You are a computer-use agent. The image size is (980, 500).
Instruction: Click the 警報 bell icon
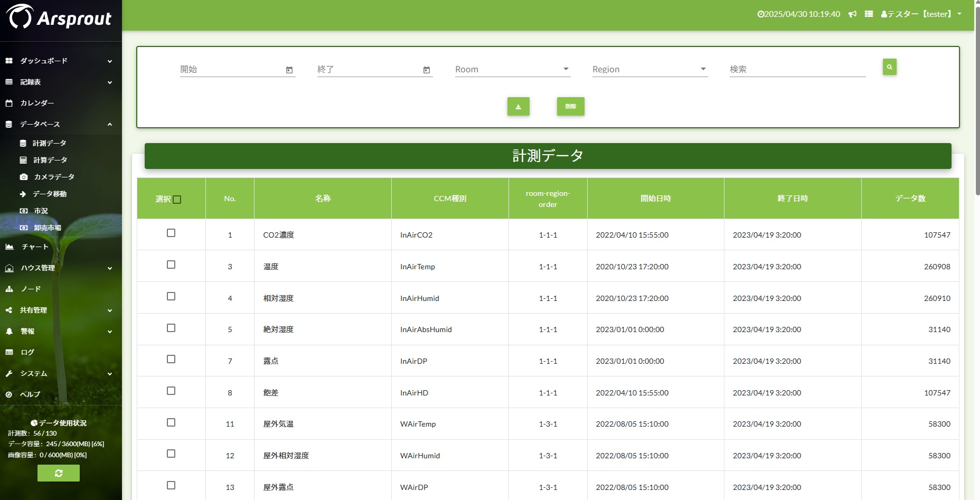pos(9,331)
